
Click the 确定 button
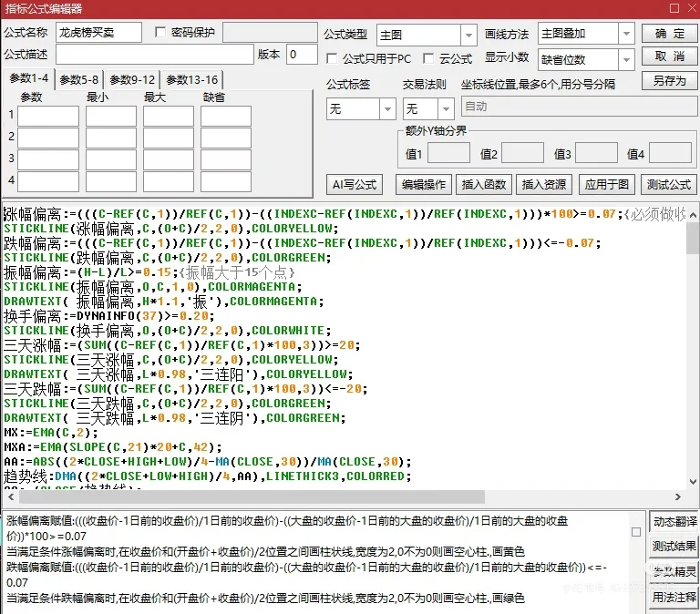coord(669,34)
